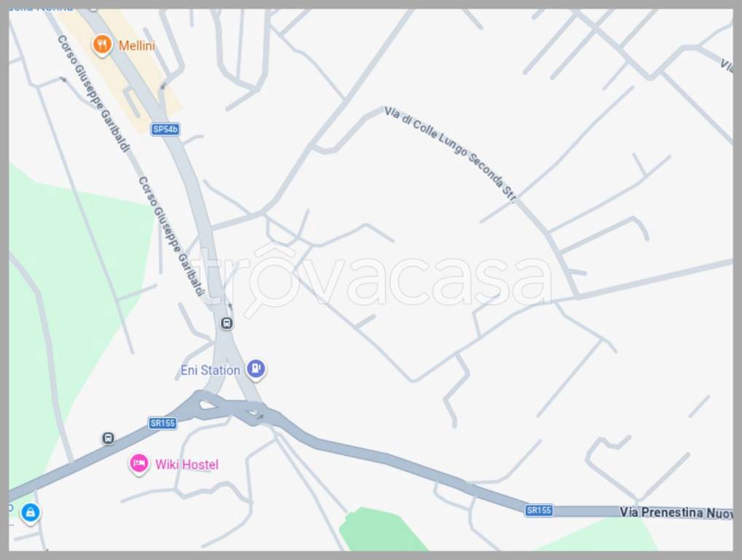742x560 pixels.
Task: Click the SP54b road shield
Action: coord(165,129)
